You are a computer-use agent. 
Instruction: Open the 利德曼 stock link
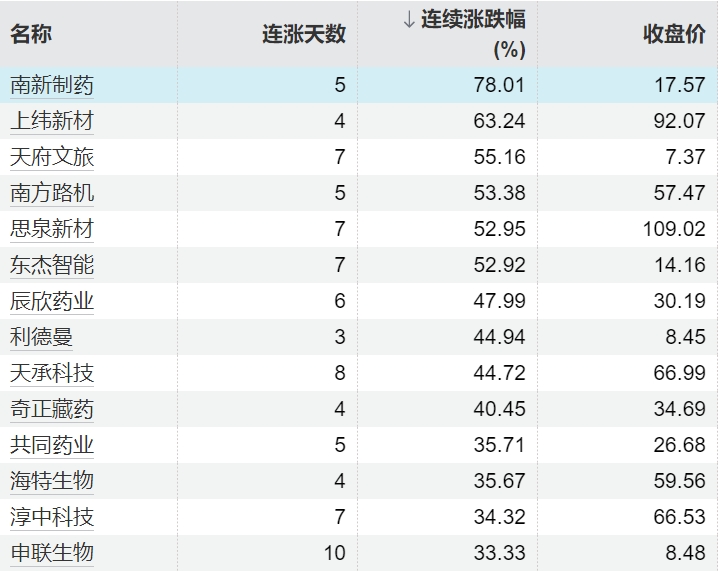[42, 337]
